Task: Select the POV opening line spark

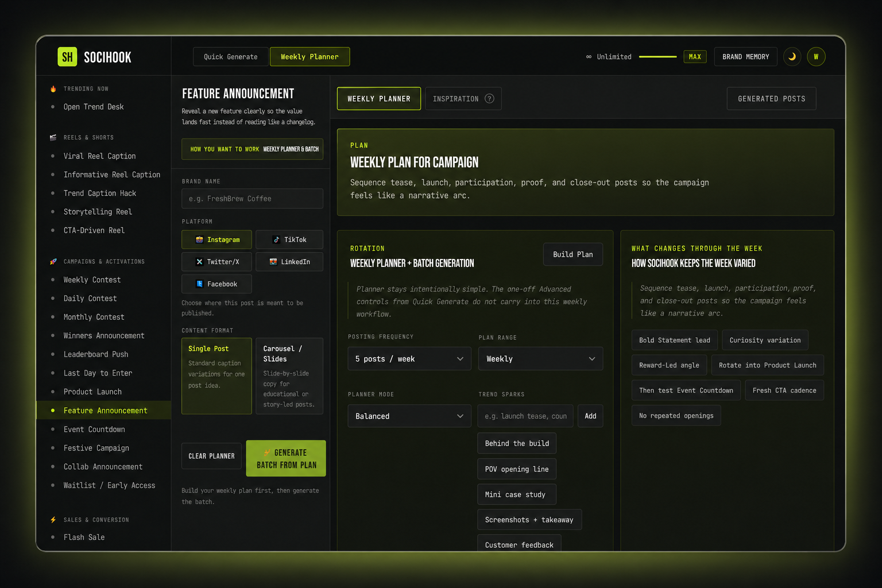Action: (x=517, y=469)
